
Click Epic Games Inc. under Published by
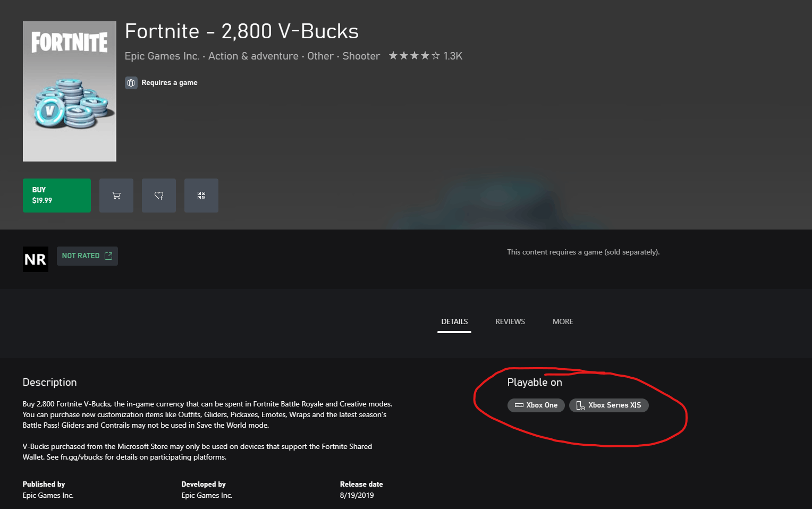48,495
